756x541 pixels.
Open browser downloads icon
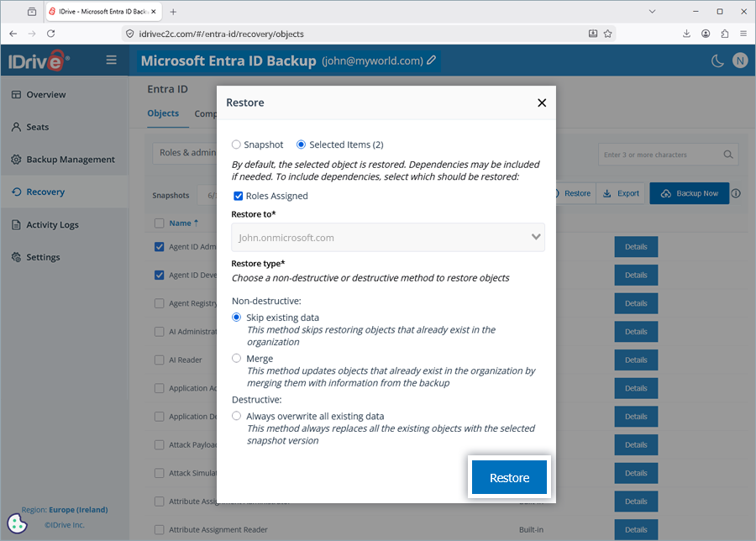686,34
